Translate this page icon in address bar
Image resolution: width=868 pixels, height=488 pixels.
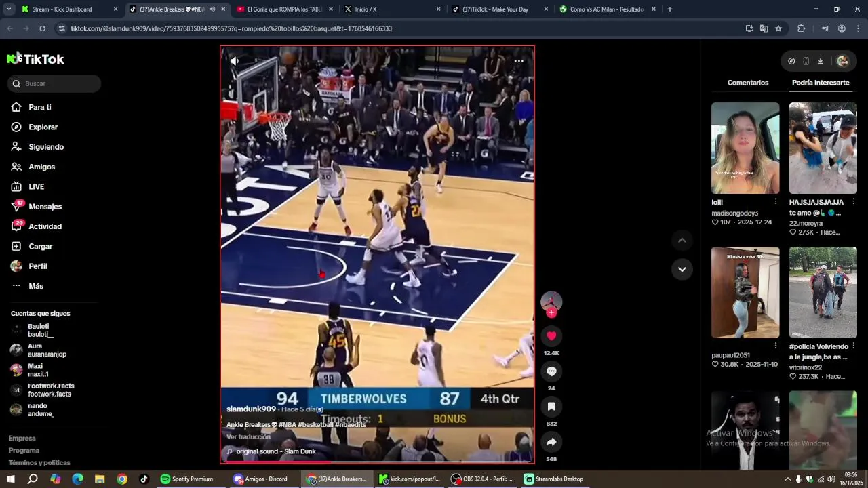764,28
